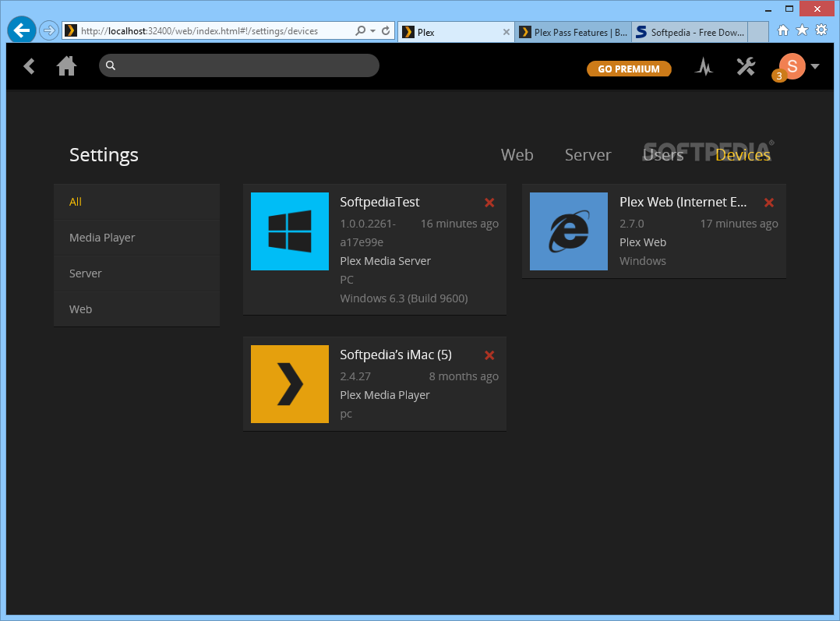Switch to Softpedia - Free Dow... tab
Screen dimensions: 840x621
690,32
